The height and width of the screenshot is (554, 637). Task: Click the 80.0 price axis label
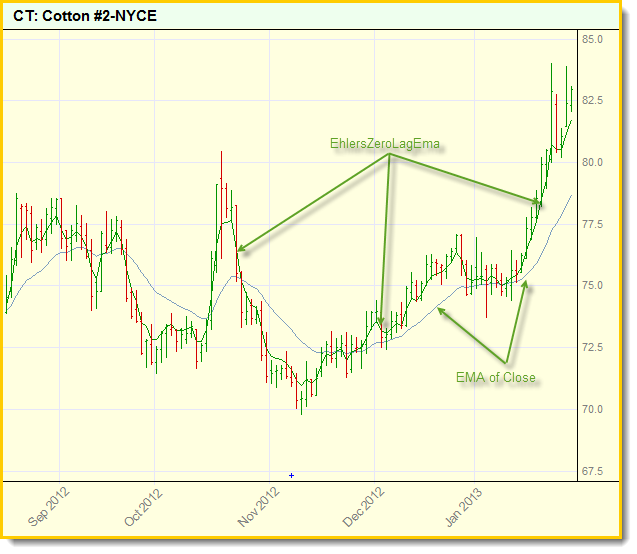[593, 162]
